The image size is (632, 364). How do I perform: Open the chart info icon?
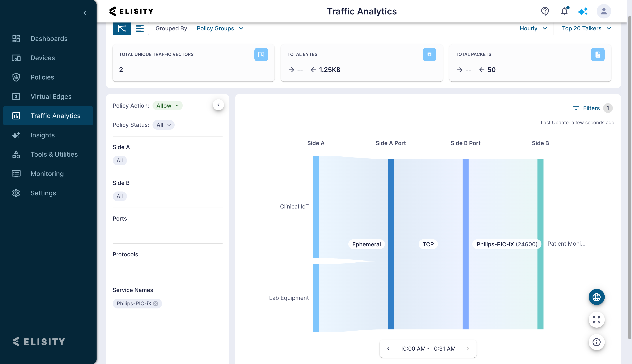click(x=597, y=342)
